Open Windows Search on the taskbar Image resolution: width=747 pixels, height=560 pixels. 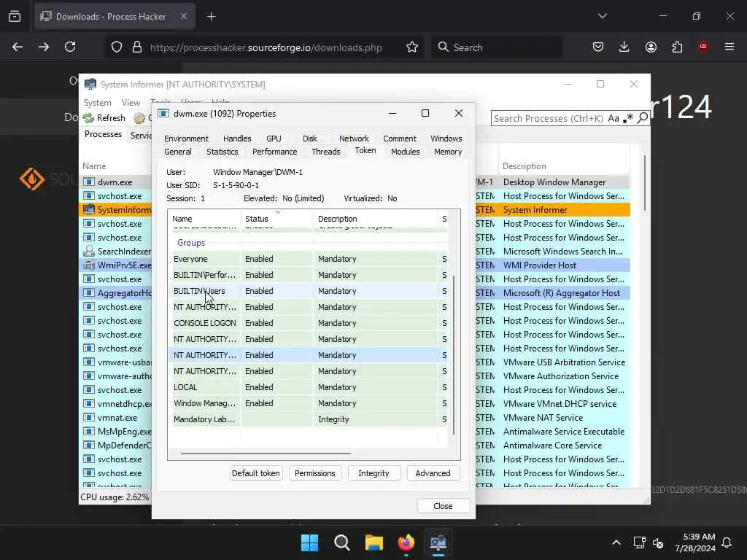point(341,542)
